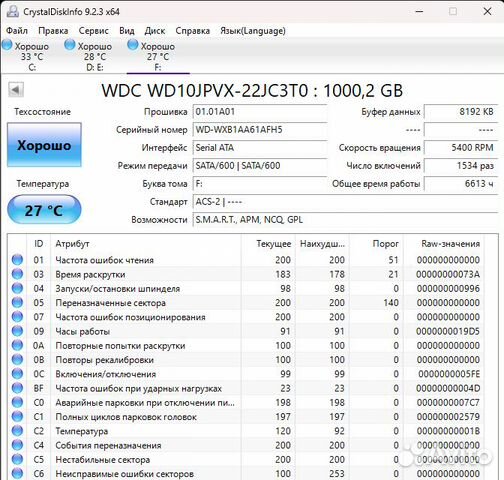Viewport: 504px width, 480px height.
Task: Click the Атрибут column header
Action: (x=146, y=244)
